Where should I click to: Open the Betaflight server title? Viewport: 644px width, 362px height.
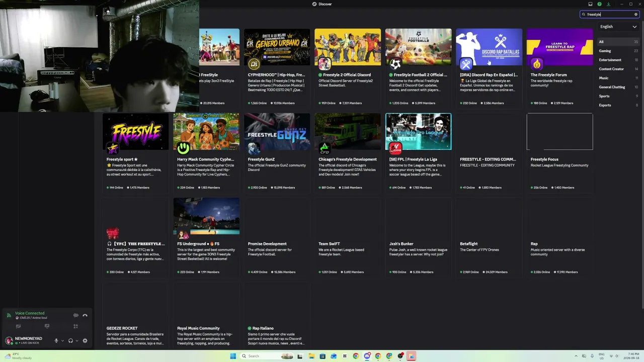pyautogui.click(x=469, y=244)
